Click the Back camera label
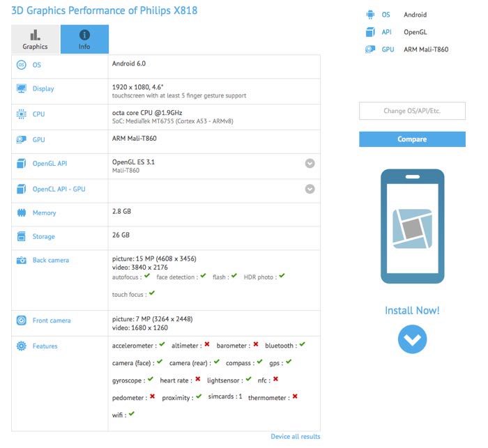Screen dimensions: 488x448 (51, 260)
